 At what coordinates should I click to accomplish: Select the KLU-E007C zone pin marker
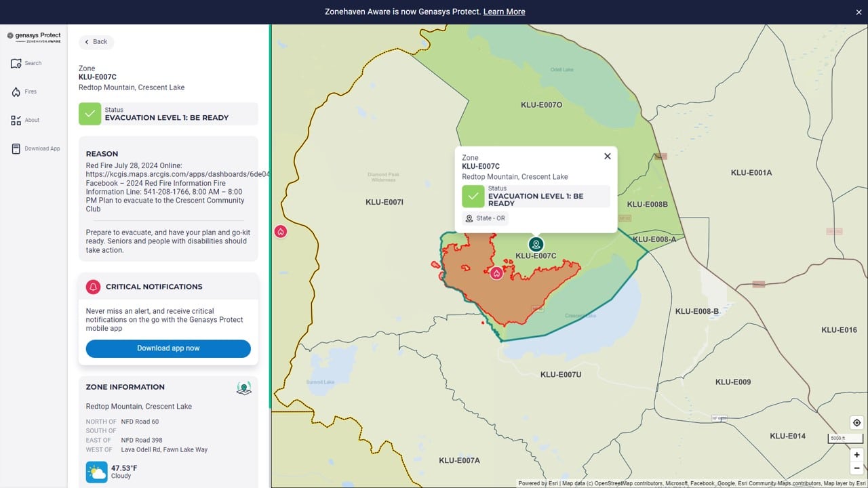pyautogui.click(x=536, y=244)
